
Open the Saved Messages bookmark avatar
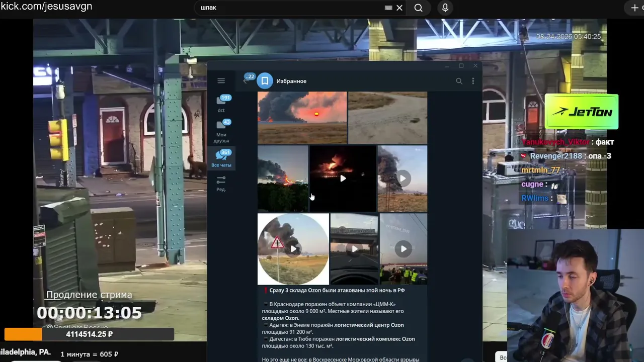click(265, 81)
